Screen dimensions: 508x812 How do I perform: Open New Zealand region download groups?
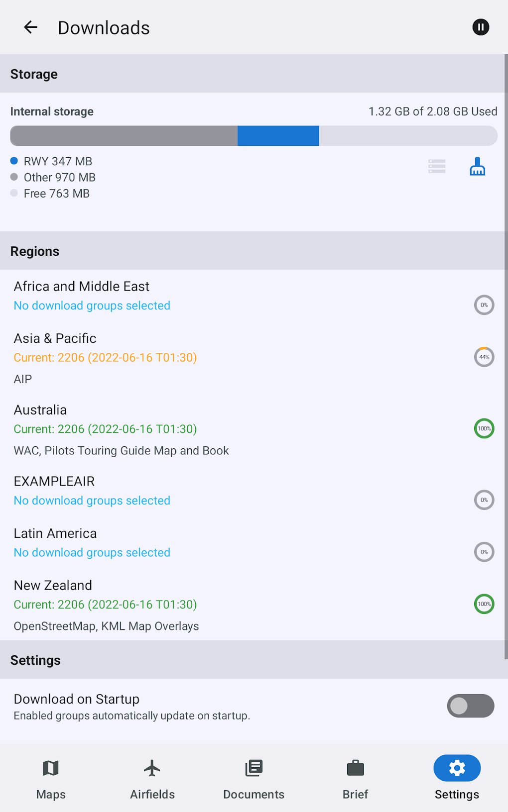tap(53, 586)
